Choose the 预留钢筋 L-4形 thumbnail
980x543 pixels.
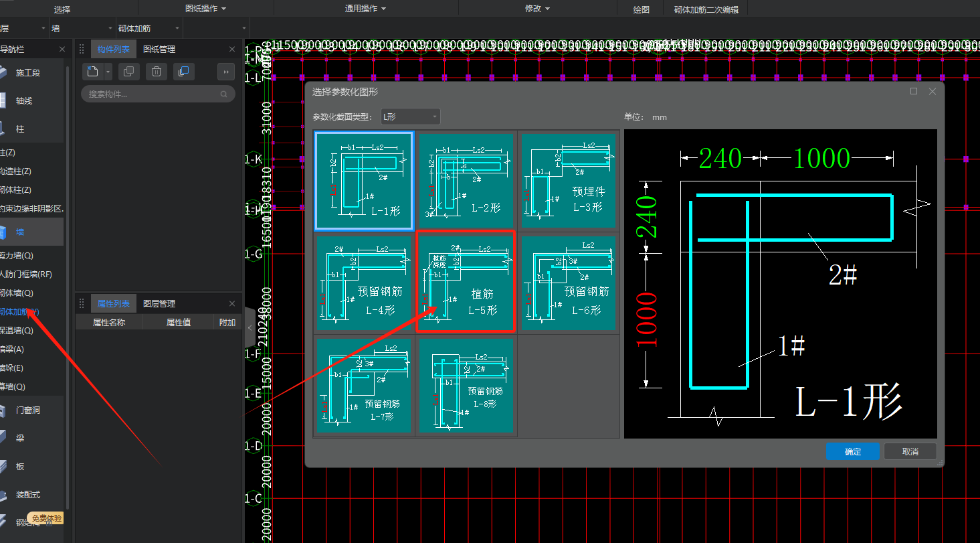[364, 283]
